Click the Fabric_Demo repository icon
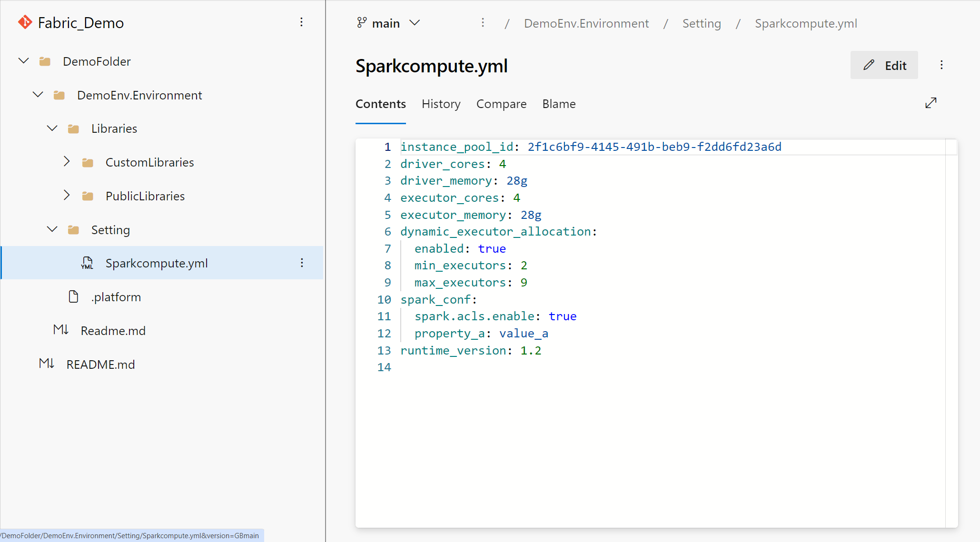The width and height of the screenshot is (980, 542). [25, 22]
